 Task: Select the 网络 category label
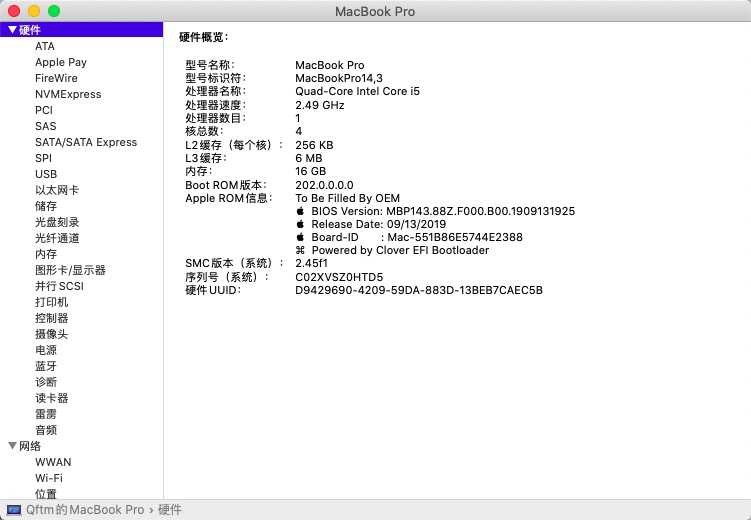point(30,446)
